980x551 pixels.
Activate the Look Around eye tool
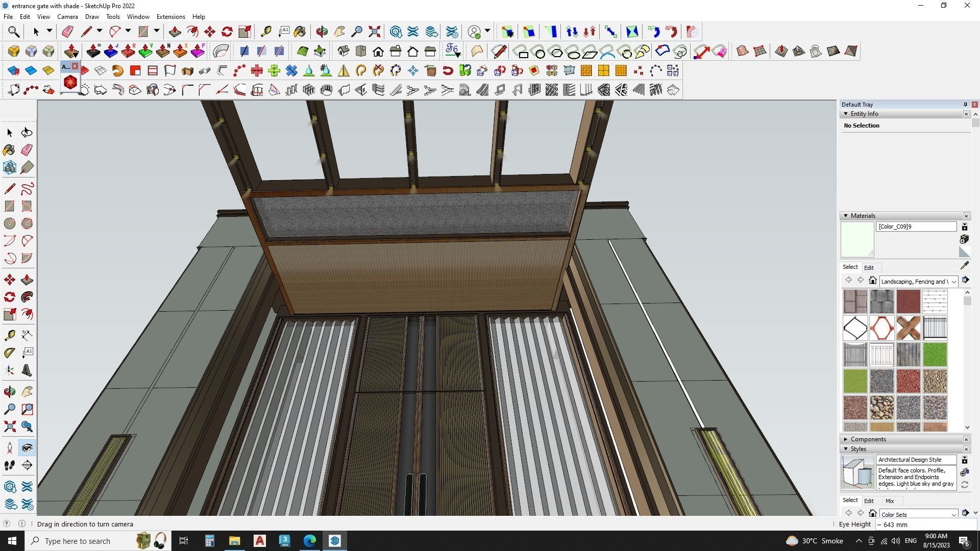click(27, 448)
